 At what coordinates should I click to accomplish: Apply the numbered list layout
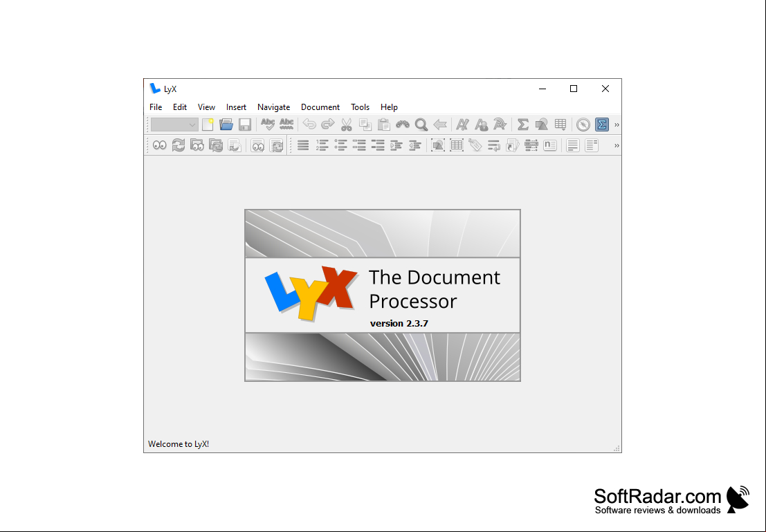click(322, 145)
